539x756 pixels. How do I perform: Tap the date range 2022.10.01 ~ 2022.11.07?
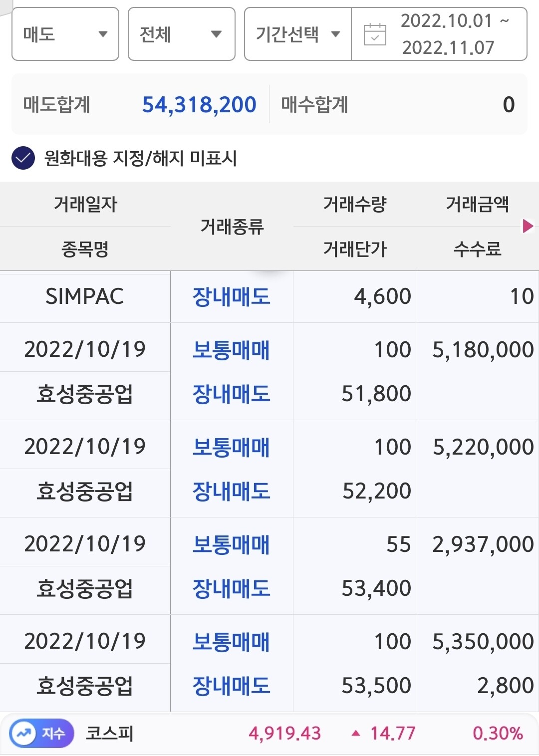click(448, 34)
